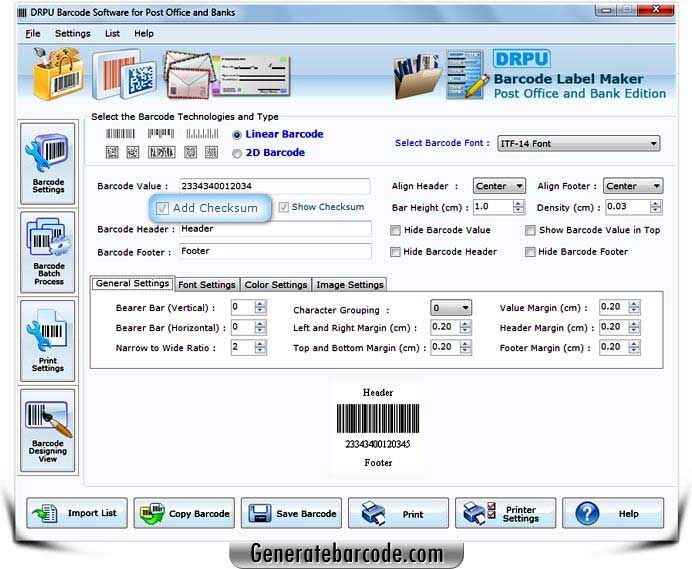Open the Settings menu
Viewport: 692px width, 569px height.
(x=72, y=34)
